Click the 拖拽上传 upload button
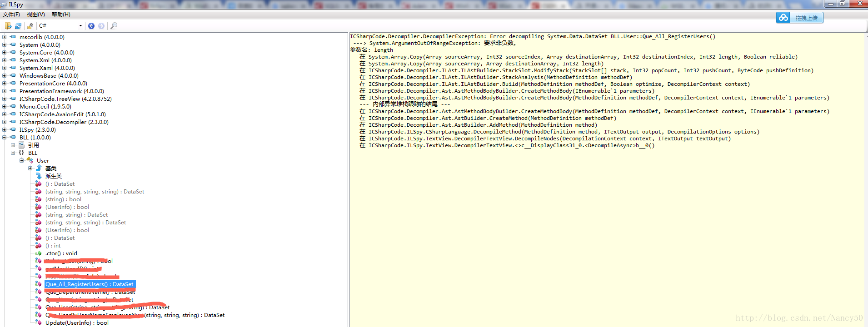The width and height of the screenshot is (868, 327). coord(800,18)
